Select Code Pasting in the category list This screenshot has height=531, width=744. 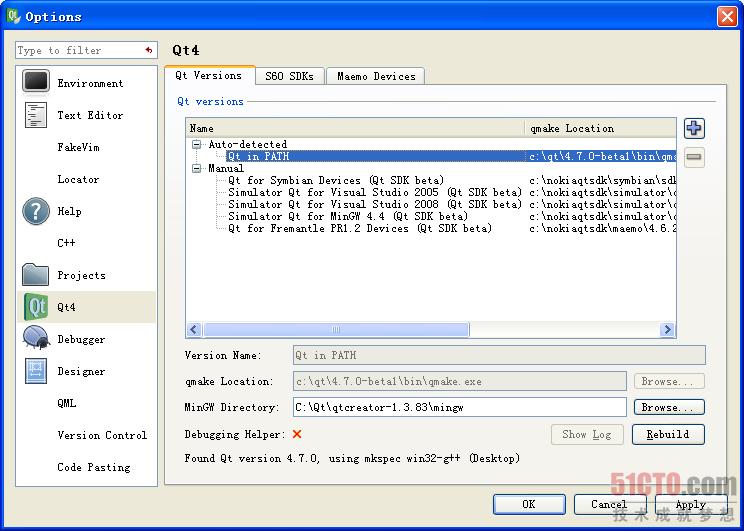[86, 467]
